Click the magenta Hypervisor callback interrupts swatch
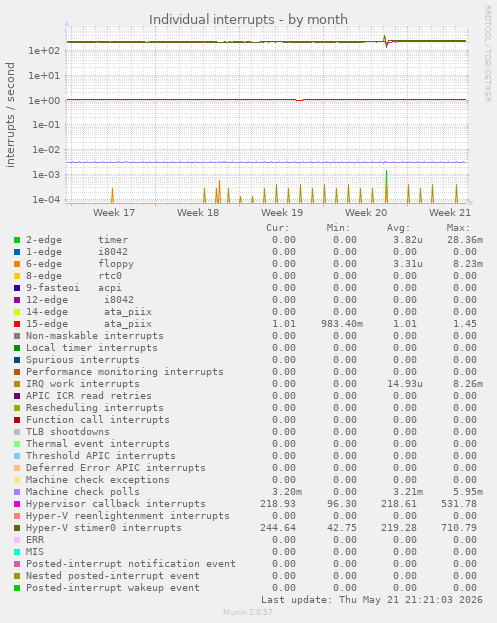 tap(17, 504)
